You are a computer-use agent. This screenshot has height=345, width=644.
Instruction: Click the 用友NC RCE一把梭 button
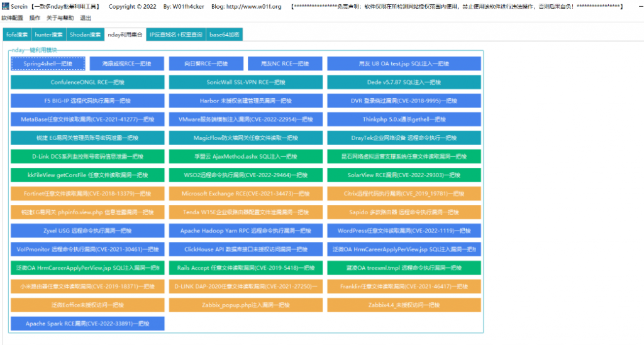[x=285, y=63]
